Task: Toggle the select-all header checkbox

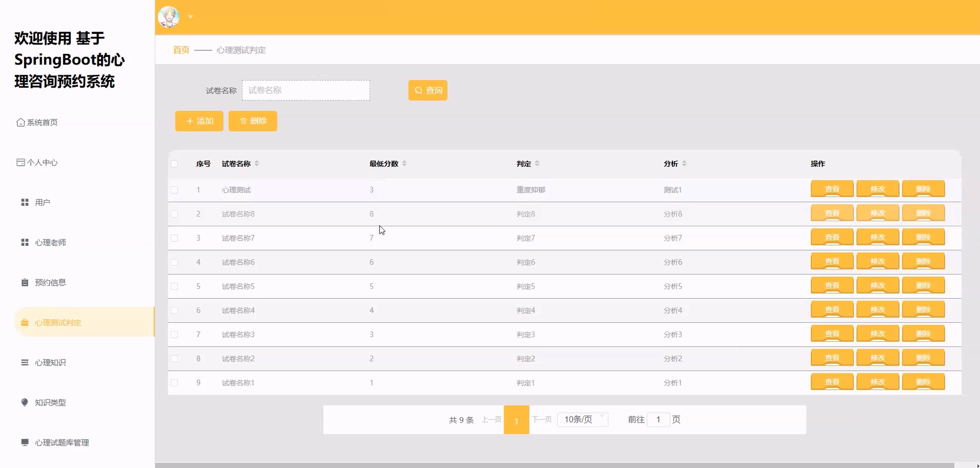Action: tap(174, 164)
